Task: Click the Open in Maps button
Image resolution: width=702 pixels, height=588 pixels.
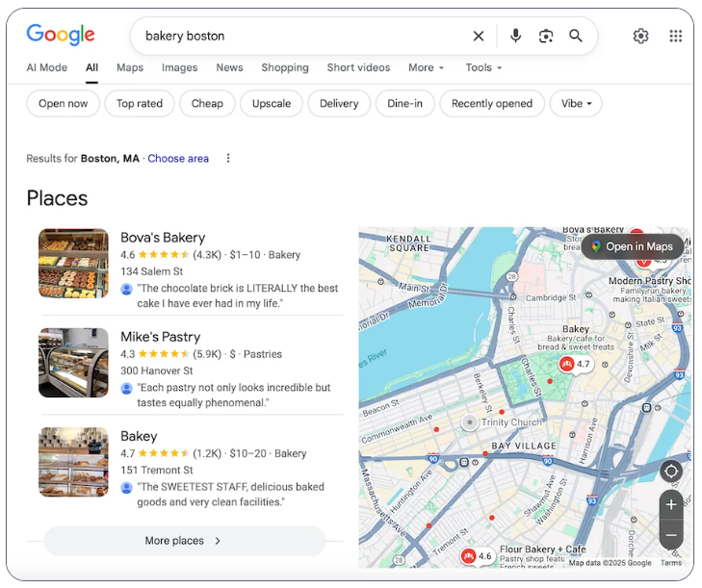Action: pos(633,246)
